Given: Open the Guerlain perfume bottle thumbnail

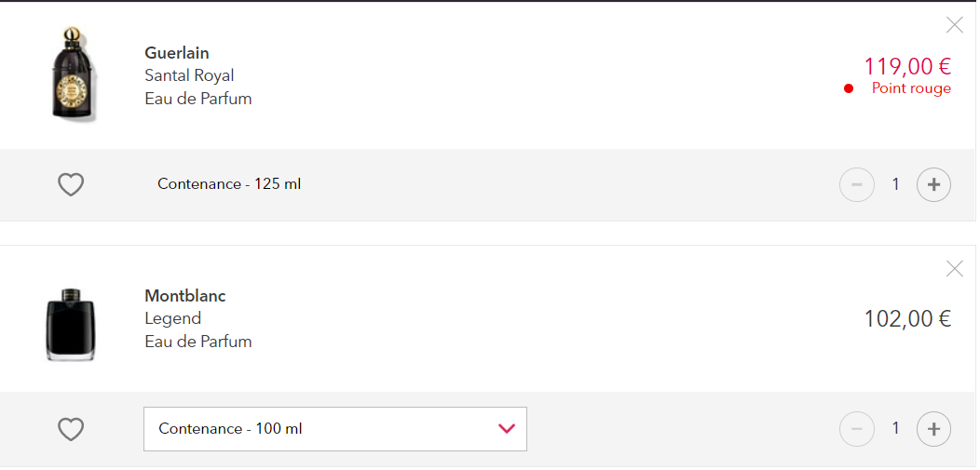Looking at the screenshot, I should pyautogui.click(x=73, y=74).
